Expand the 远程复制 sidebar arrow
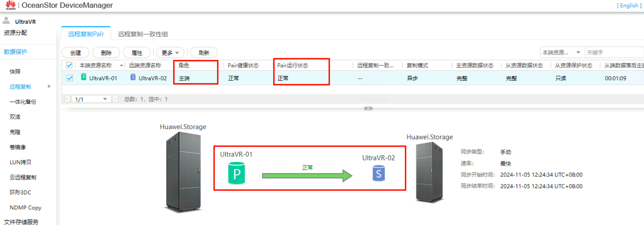This screenshot has width=644, height=225. pyautogui.click(x=49, y=86)
